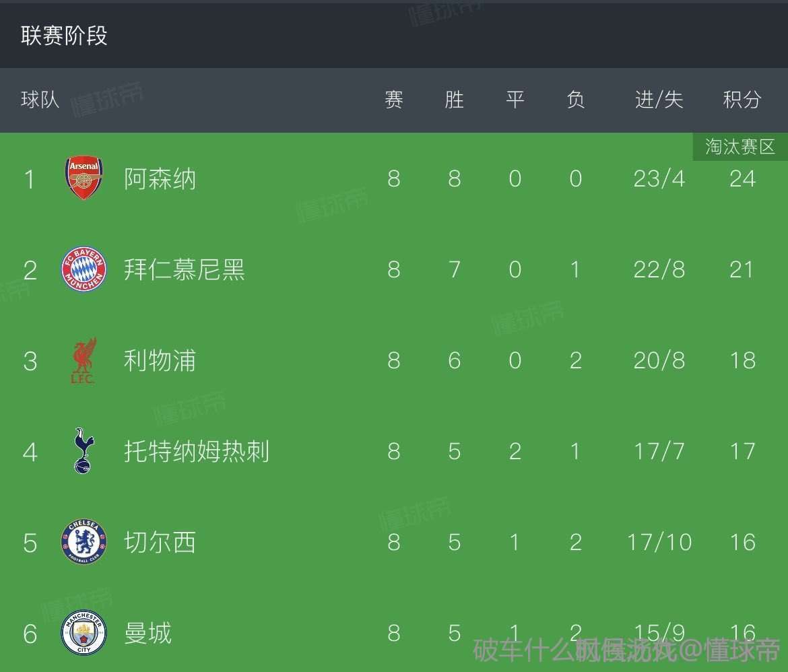Click the 球队 column header

tap(40, 100)
